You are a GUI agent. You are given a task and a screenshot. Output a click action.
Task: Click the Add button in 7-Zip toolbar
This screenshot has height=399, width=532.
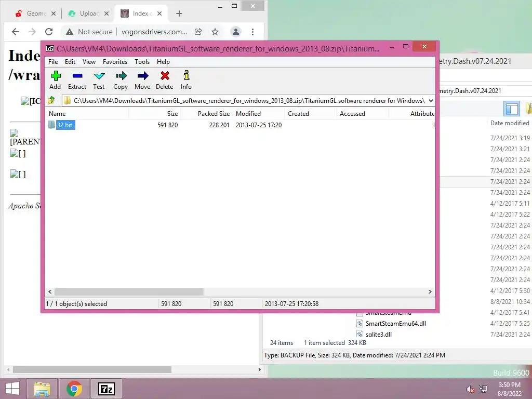tap(55, 80)
